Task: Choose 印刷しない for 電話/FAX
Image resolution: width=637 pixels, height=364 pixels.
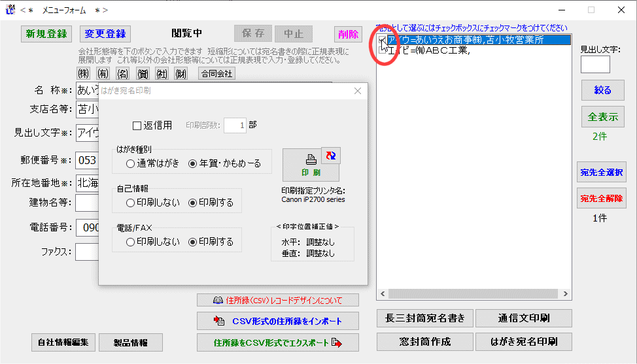Action: pyautogui.click(x=131, y=242)
